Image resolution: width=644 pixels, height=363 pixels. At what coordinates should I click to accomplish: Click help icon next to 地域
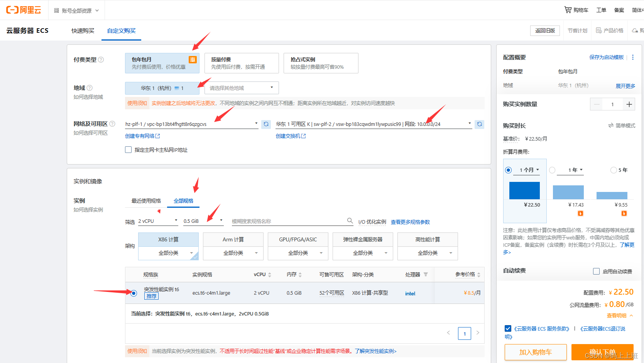(90, 88)
